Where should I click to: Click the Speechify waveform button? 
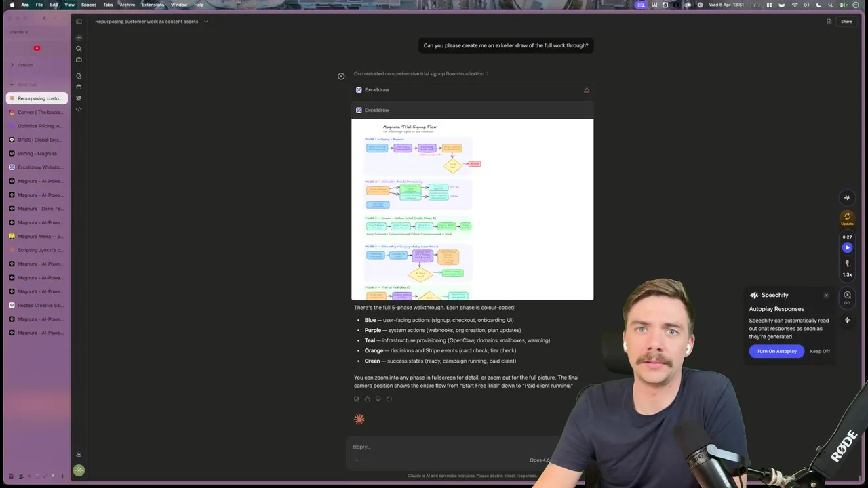[x=847, y=198]
